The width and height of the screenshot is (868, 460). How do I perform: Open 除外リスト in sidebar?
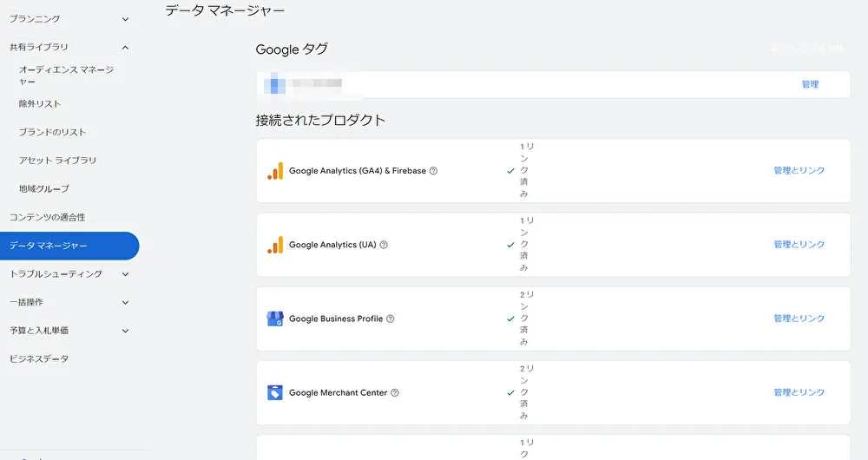pos(40,103)
